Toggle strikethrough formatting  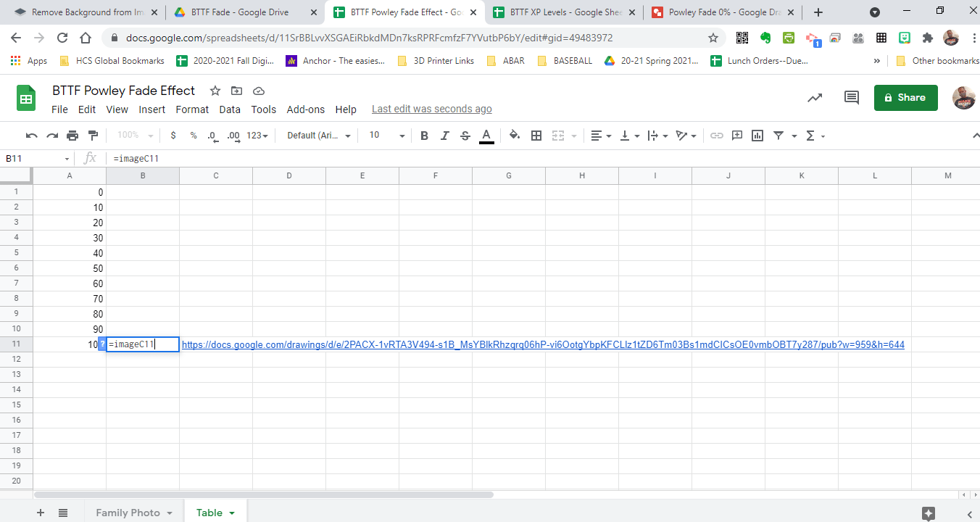465,136
